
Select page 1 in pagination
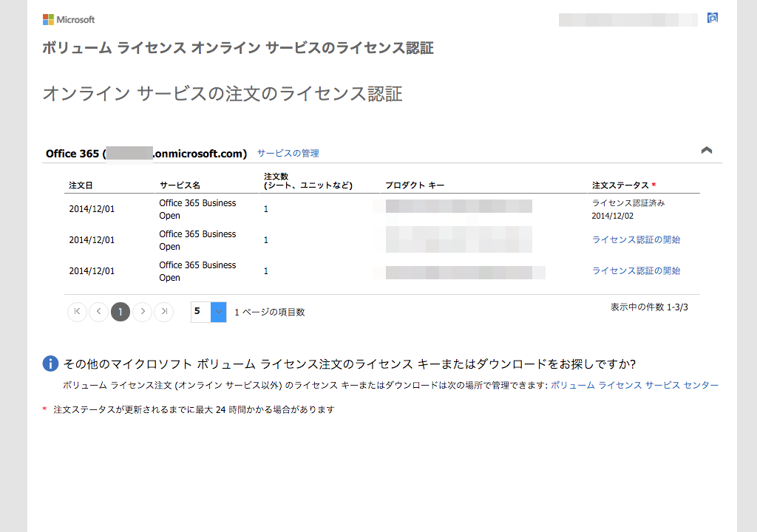[x=120, y=311]
